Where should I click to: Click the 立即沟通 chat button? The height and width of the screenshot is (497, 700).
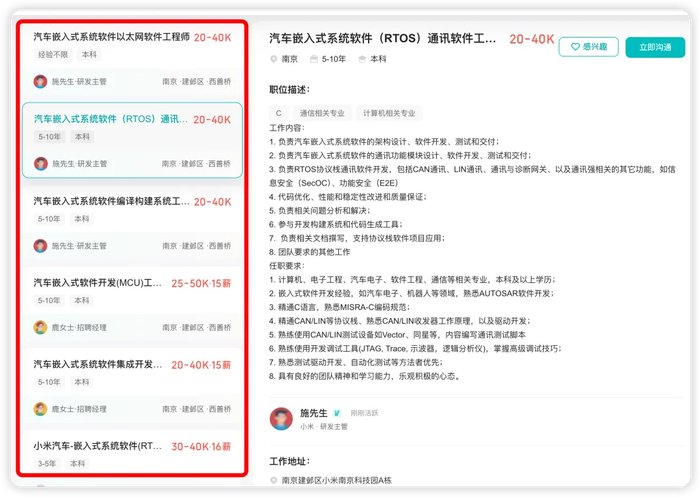click(655, 47)
